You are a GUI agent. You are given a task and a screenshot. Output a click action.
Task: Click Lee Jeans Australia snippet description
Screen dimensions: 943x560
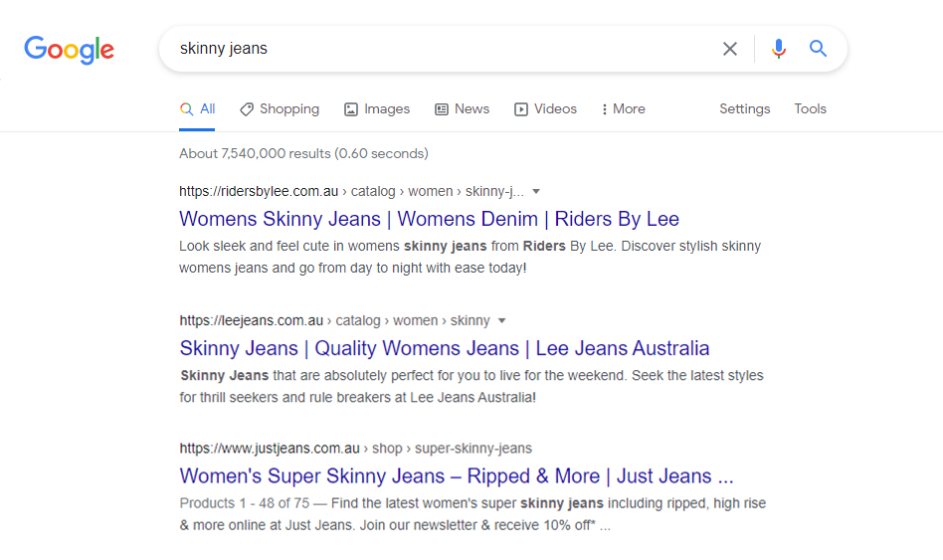(x=471, y=386)
